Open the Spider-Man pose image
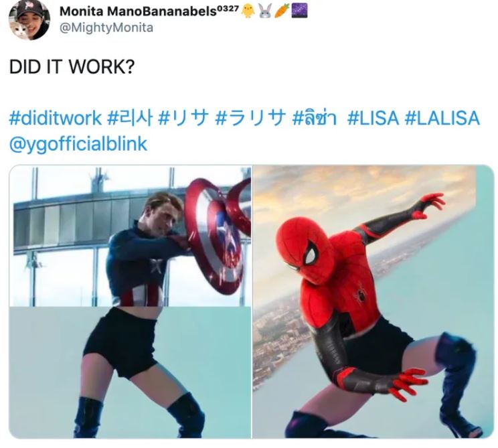This screenshot has width=498, height=448. pos(373,302)
